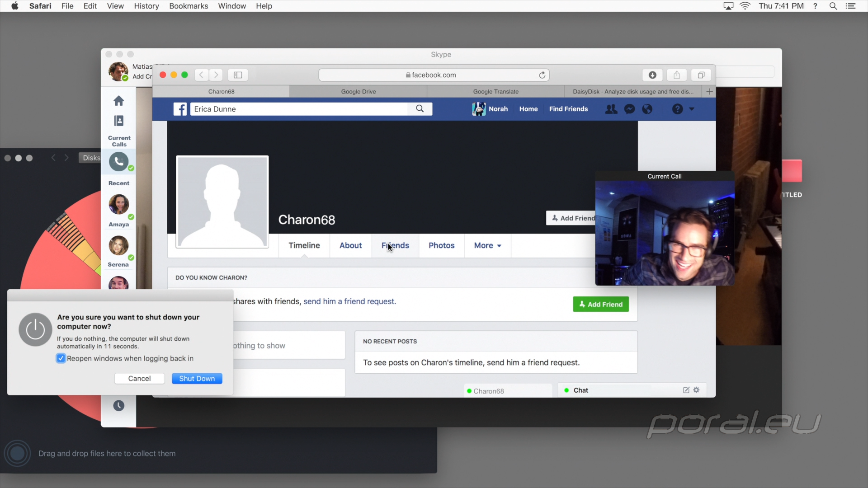
Task: Reload the facebook.com page
Action: pos(542,75)
